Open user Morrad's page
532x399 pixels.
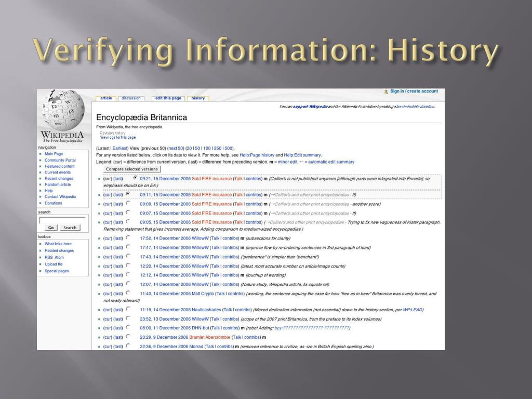[x=196, y=347]
